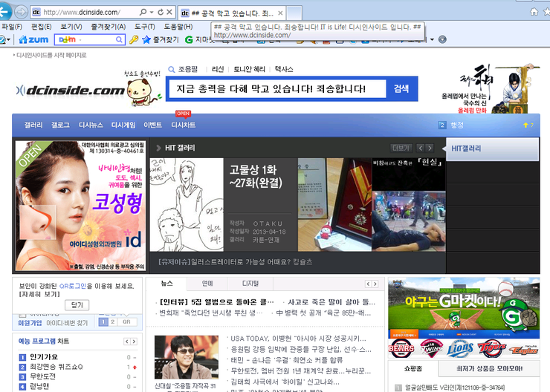The height and width of the screenshot is (392, 550).
Task: Open the 보기(V) menu
Action: click(x=71, y=27)
